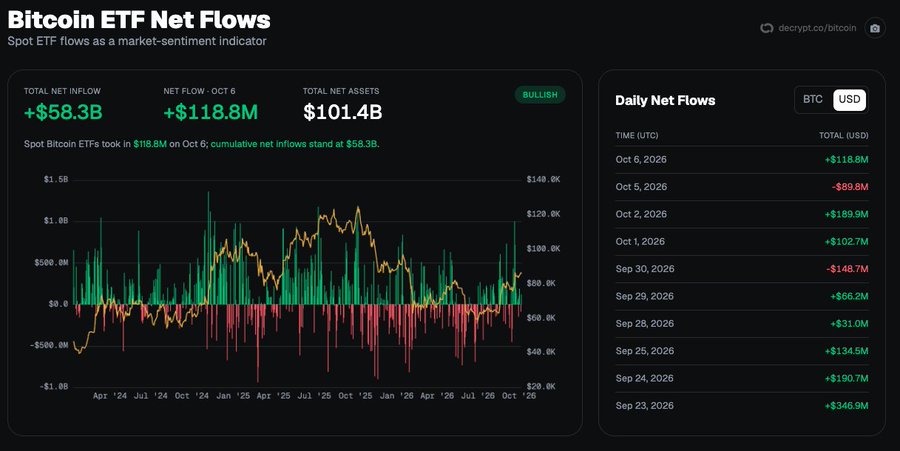Screen dimensions: 900x451
Task: Click the Bitcoin ETF Net Flows heading
Action: click(x=139, y=20)
